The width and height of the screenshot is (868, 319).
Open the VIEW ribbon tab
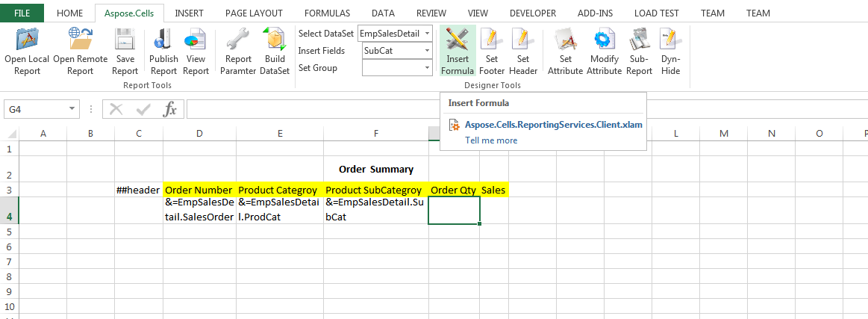click(478, 13)
